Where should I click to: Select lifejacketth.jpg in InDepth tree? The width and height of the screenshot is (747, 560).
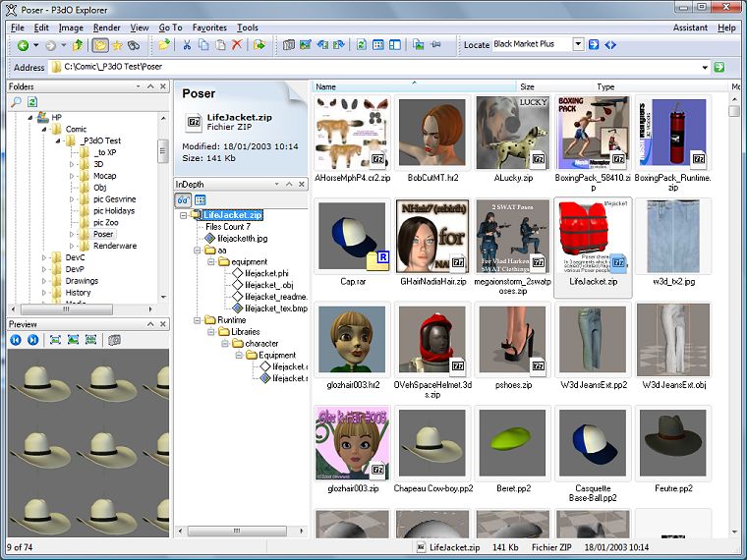point(242,238)
